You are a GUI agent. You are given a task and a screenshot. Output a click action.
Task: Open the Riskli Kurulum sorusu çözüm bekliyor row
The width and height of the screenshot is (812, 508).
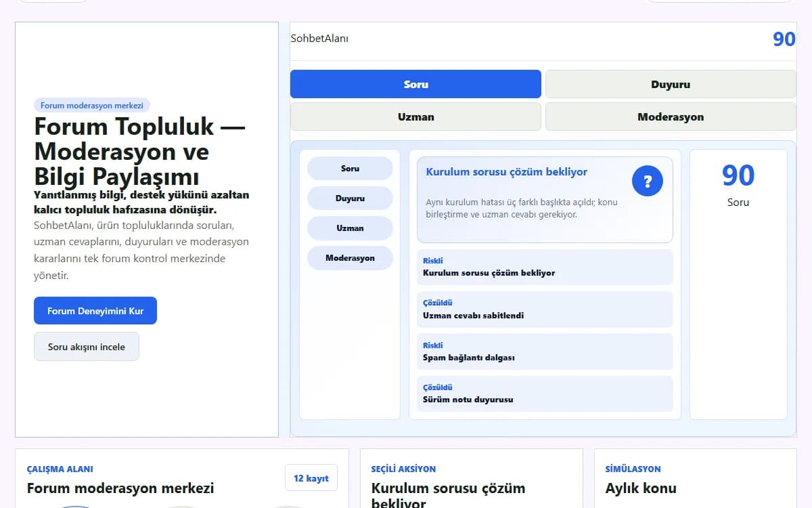[545, 267]
